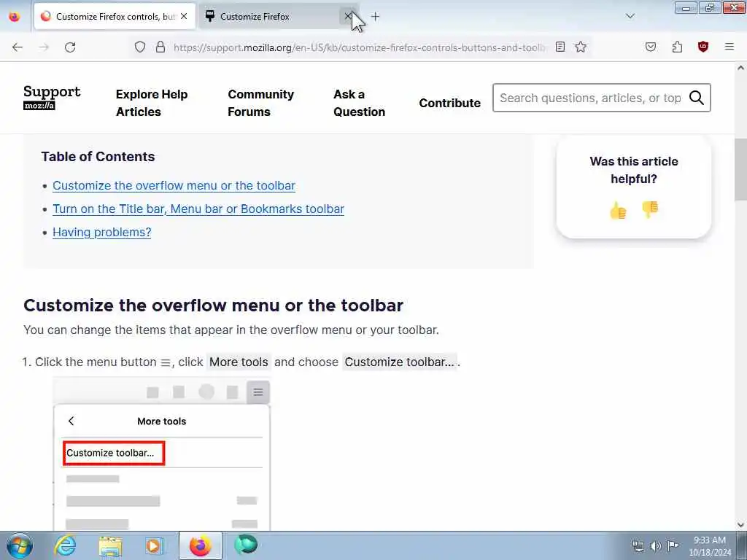Open the Firefox application menu
The image size is (747, 560).
pos(729,47)
